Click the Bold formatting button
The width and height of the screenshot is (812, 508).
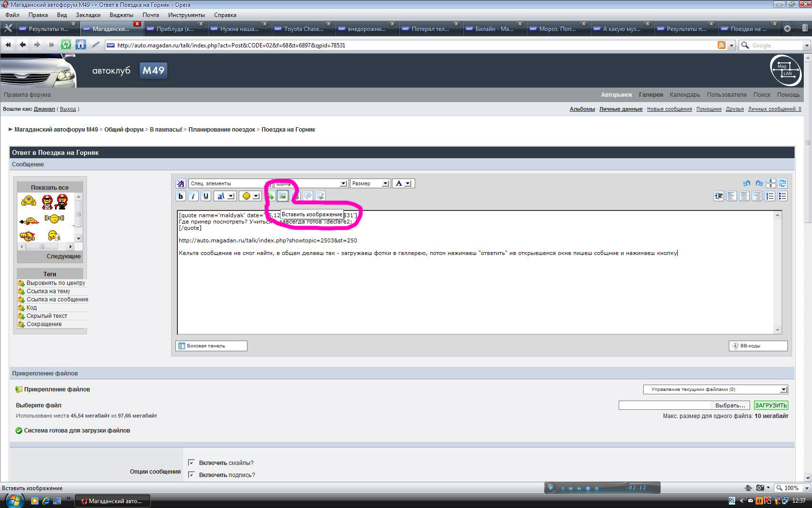(181, 196)
